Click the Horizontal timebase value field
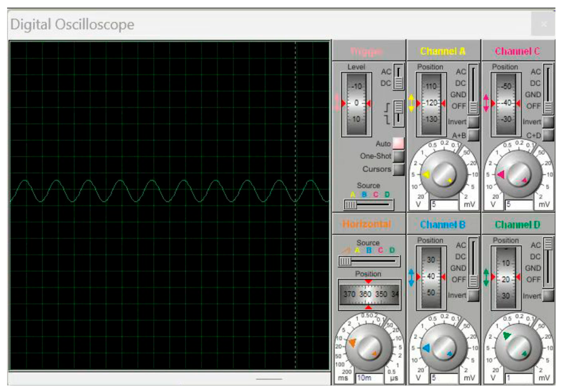The image size is (561, 392). pos(369,378)
